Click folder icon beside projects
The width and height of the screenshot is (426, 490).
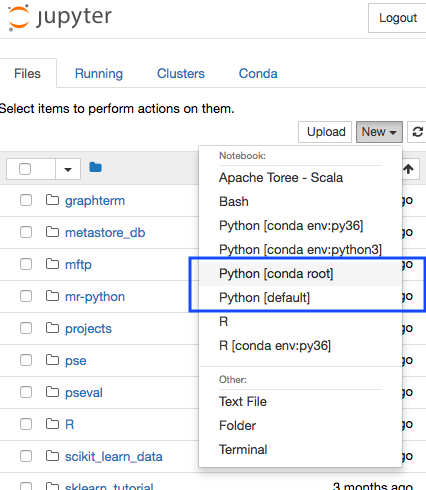tap(52, 328)
